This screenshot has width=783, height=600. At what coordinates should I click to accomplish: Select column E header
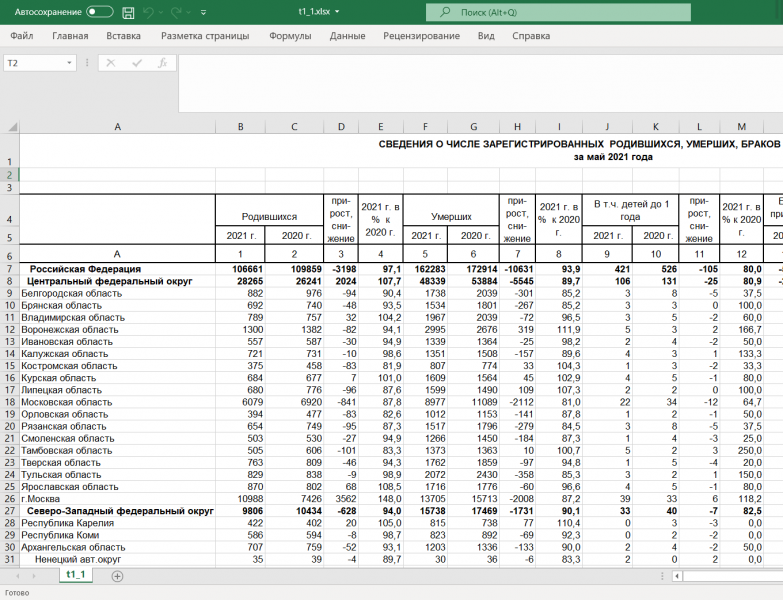pos(381,127)
